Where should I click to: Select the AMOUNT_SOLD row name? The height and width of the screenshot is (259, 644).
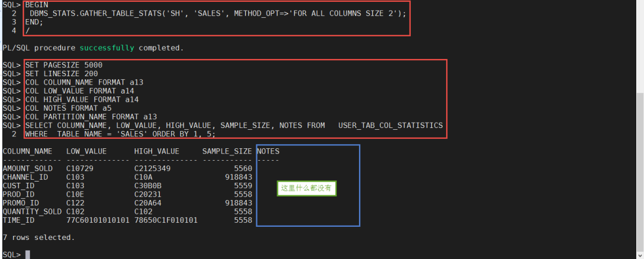point(27,168)
